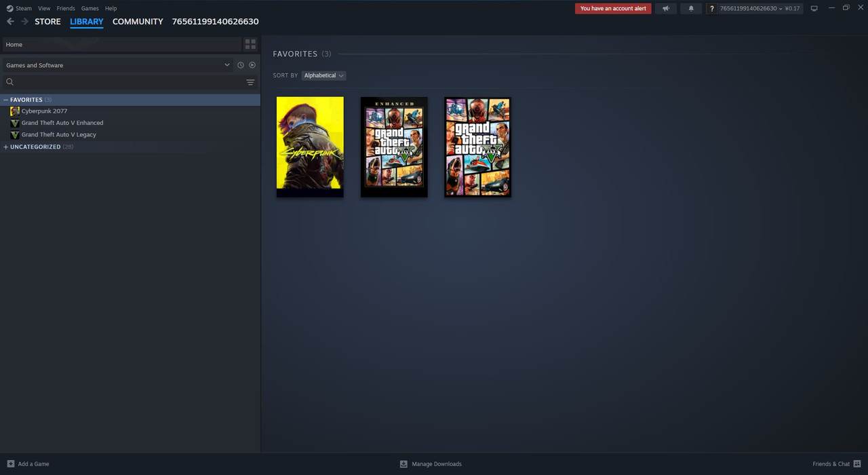Toggle sort by recent activity clock icon
The image size is (868, 475).
240,65
